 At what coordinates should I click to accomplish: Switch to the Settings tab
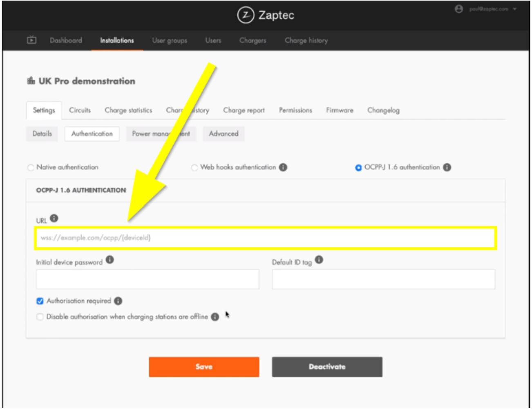coord(44,110)
